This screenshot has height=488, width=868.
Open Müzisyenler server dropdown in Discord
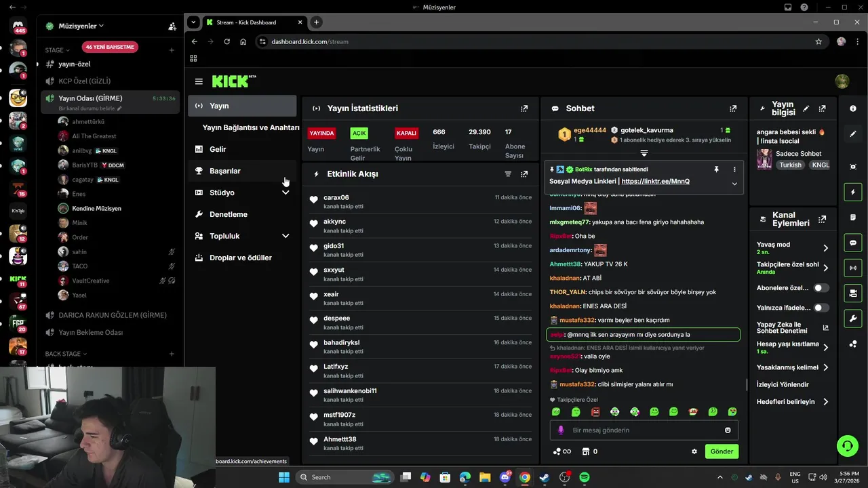click(x=81, y=26)
